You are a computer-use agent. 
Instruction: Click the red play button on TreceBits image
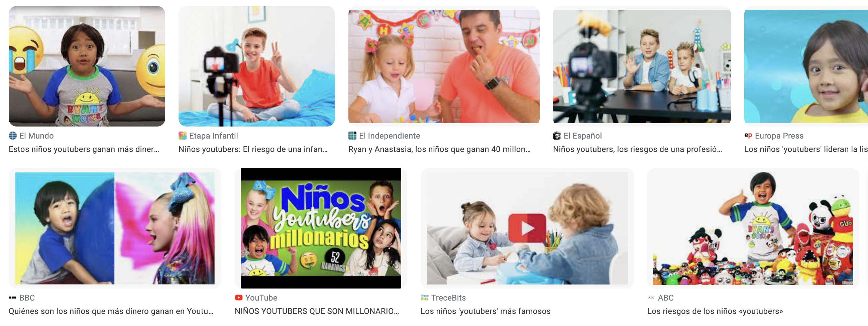527,228
